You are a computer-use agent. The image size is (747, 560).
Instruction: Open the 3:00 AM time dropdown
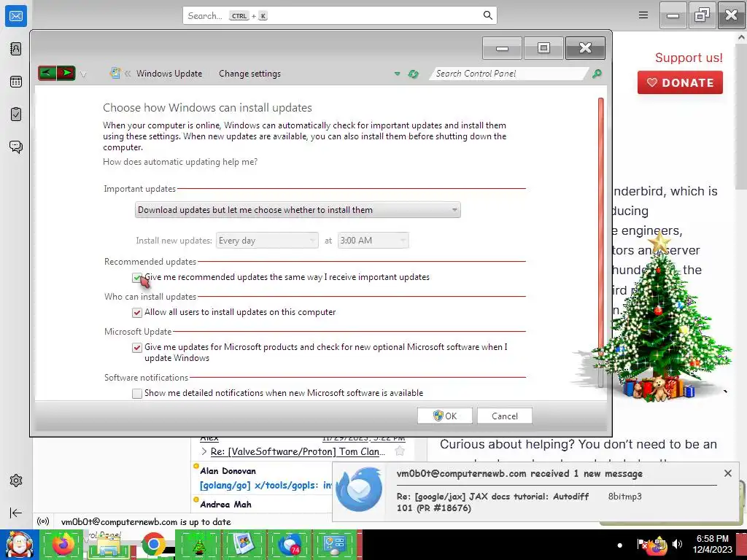point(373,241)
